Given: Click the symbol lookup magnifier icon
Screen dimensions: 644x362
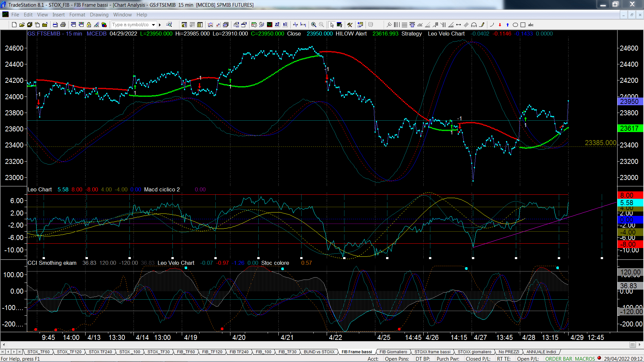Looking at the screenshot, I should 169,24.
